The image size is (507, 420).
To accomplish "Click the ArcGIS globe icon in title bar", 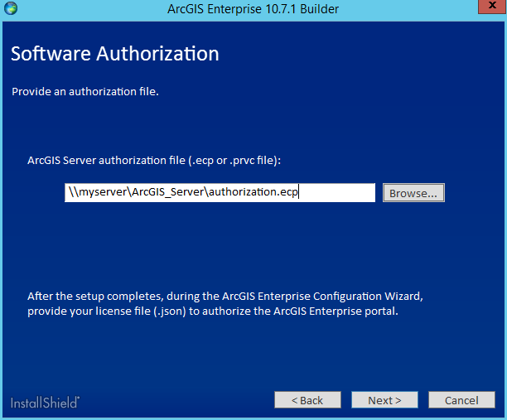I will tap(10, 8).
